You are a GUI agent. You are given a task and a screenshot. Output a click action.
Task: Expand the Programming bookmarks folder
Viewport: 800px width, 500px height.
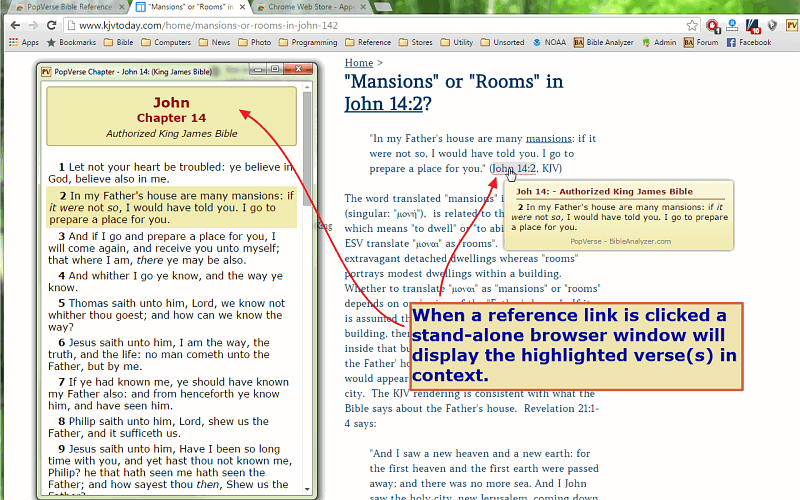coord(308,43)
